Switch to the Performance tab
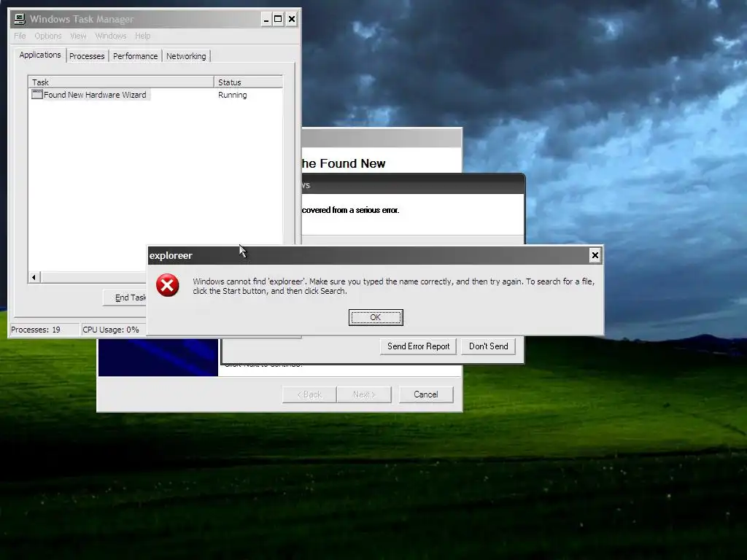The height and width of the screenshot is (560, 747). [135, 56]
